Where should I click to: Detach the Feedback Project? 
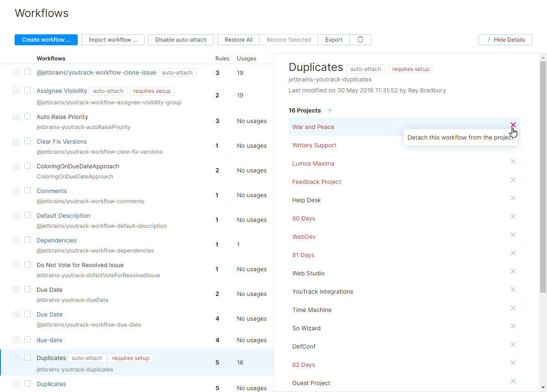coord(513,180)
